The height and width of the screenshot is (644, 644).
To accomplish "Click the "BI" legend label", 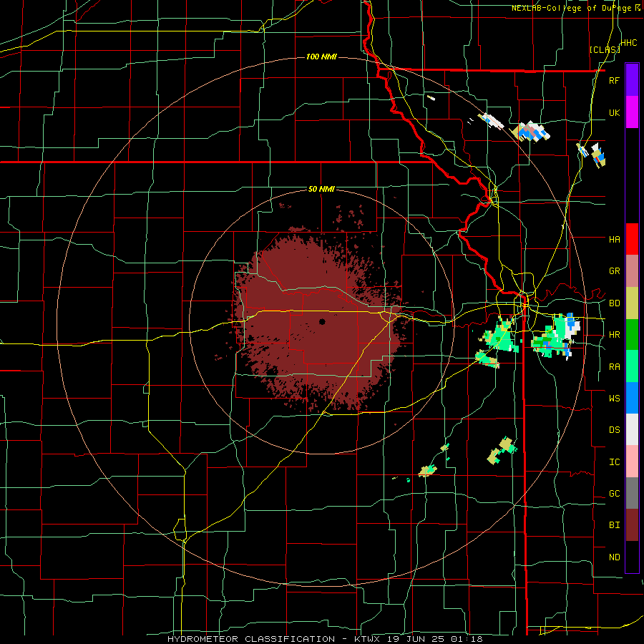I will (x=614, y=525).
